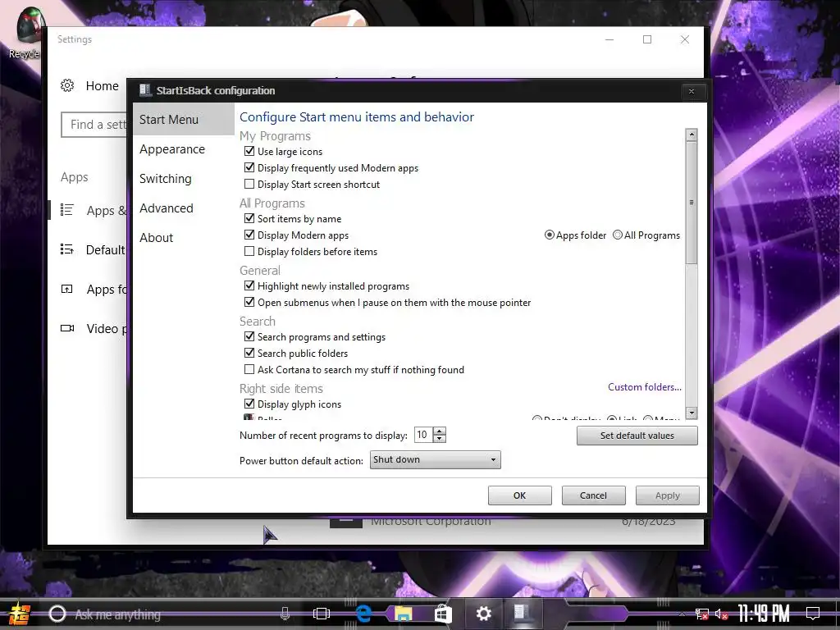Open Power button default action dropdown

pos(435,459)
